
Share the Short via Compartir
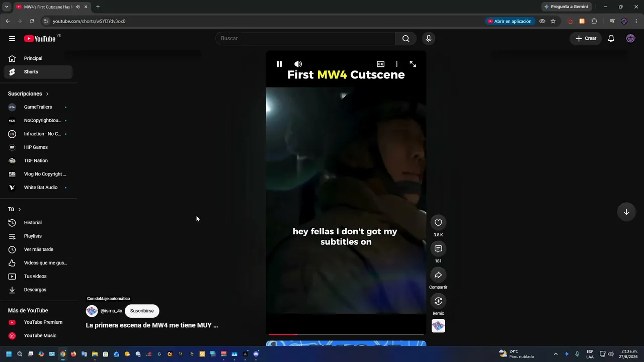438,275
